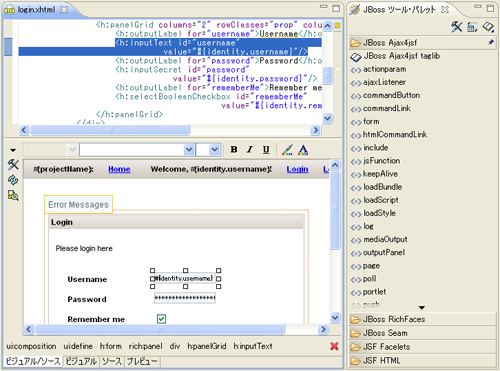
Task: Click visual preview vertical scrollbar down arrow
Action: pyautogui.click(x=335, y=318)
